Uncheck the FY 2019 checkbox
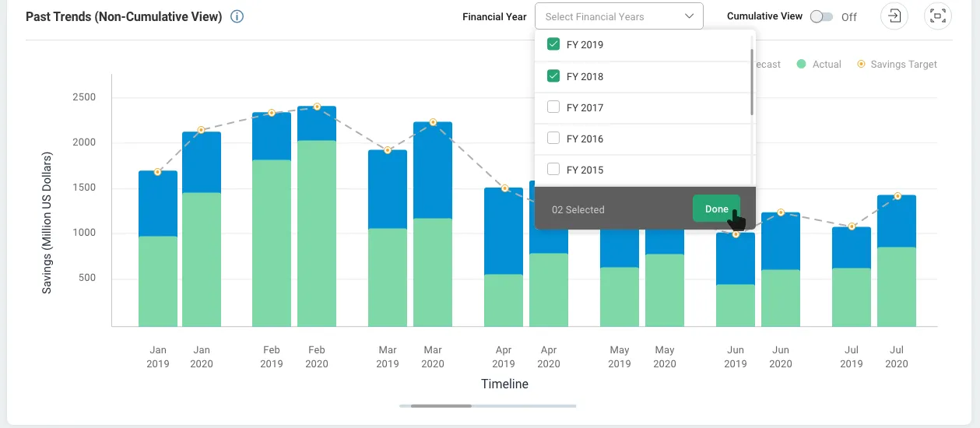 [x=553, y=44]
